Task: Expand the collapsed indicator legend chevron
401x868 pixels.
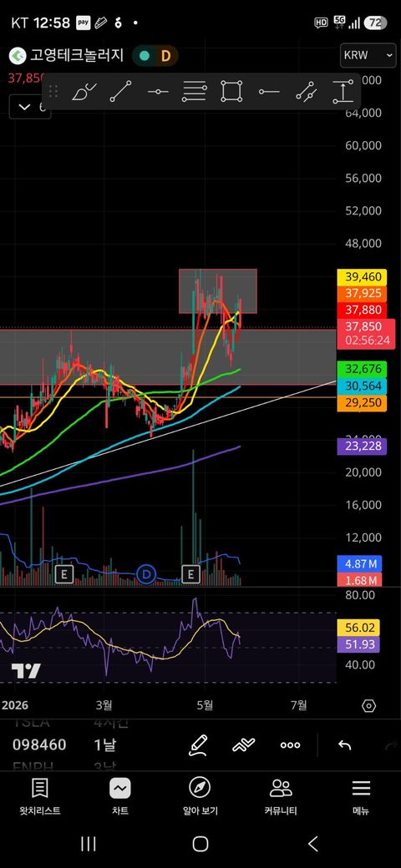Action: tap(24, 108)
